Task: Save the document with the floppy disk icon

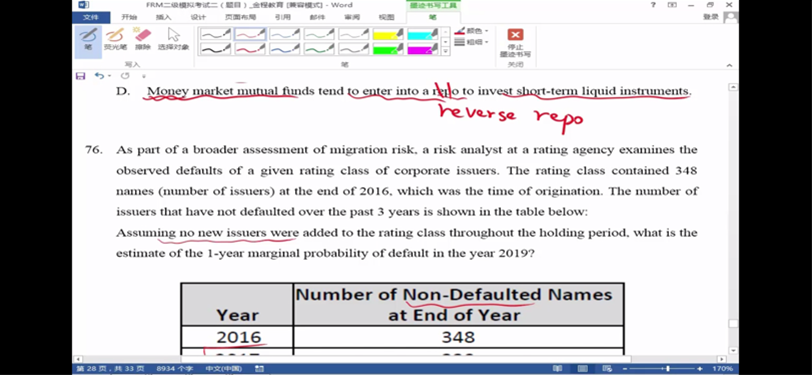Action: [x=80, y=76]
